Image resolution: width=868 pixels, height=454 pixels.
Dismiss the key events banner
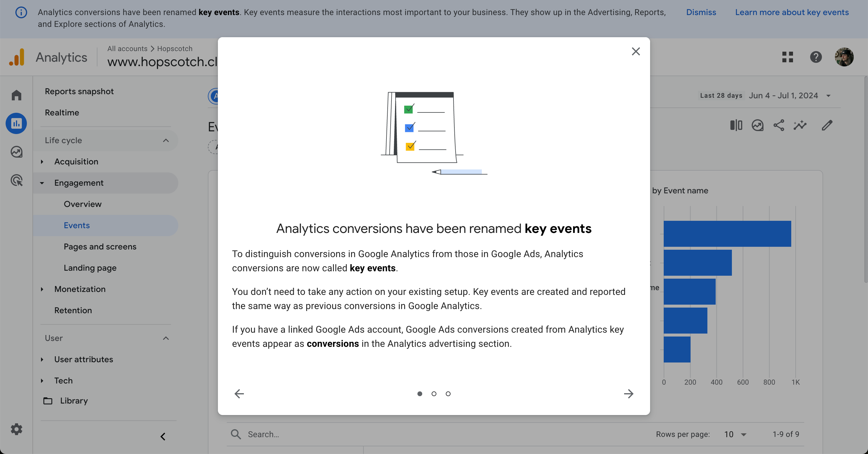pyautogui.click(x=701, y=12)
